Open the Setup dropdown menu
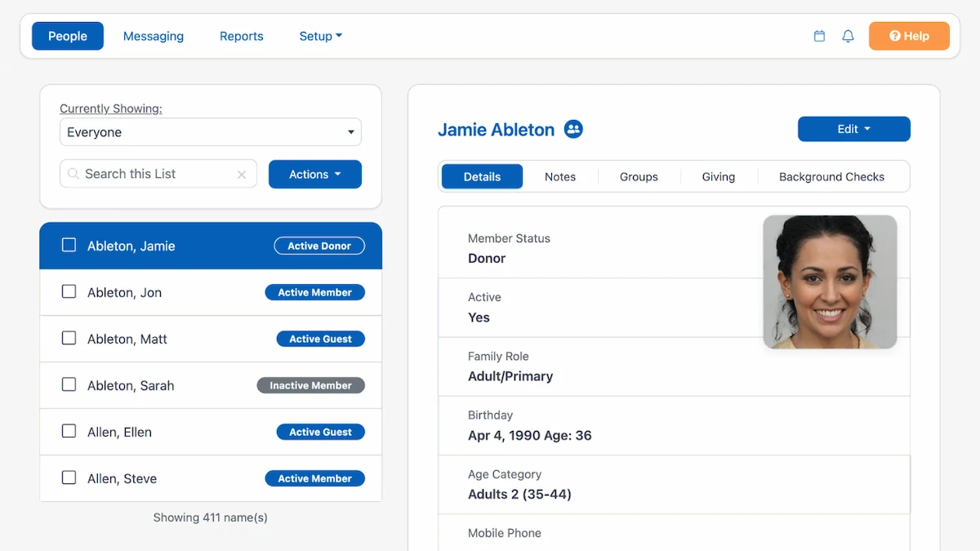The width and height of the screenshot is (980, 551). coord(320,36)
